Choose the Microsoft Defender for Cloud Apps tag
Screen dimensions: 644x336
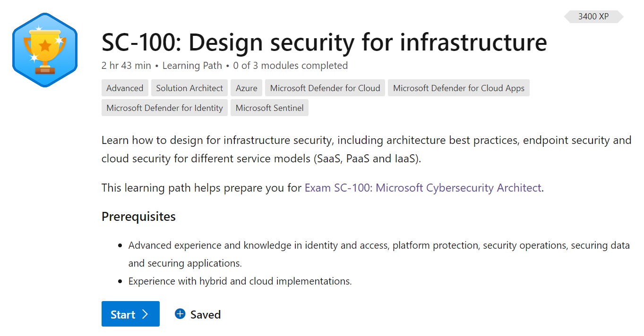pos(458,88)
